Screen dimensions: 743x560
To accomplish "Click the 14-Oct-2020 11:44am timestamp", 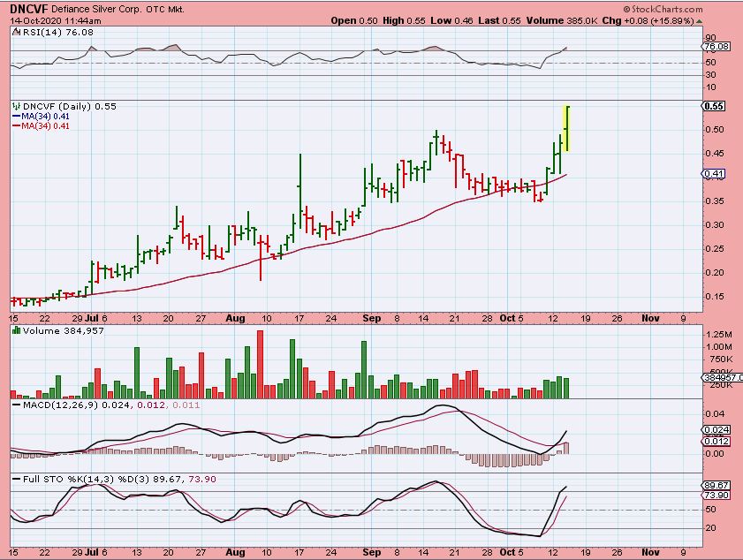I will pyautogui.click(x=56, y=21).
